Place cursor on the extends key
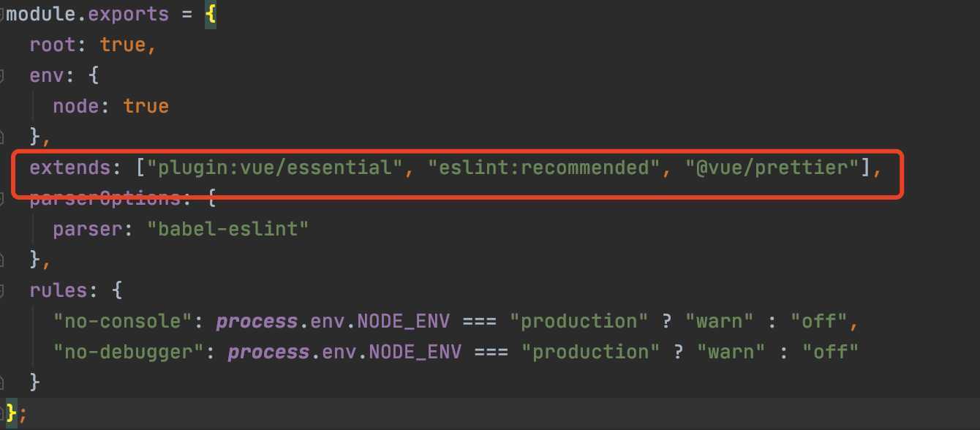Screen dimensions: 980x430 pyautogui.click(x=69, y=167)
